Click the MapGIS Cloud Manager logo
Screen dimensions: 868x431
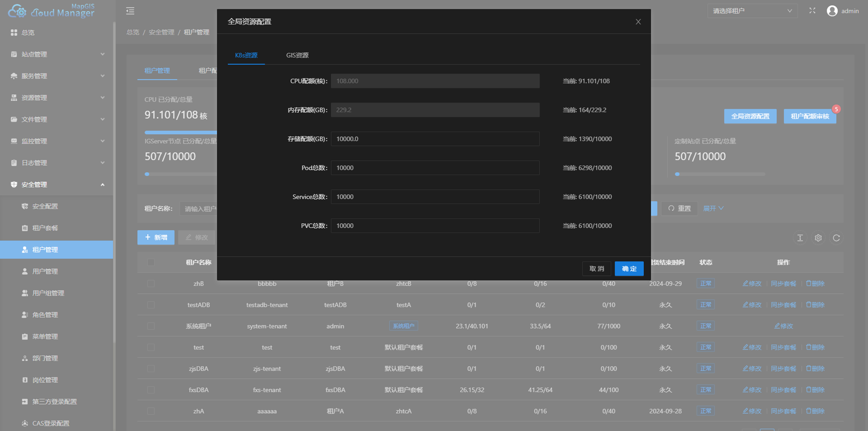[51, 11]
